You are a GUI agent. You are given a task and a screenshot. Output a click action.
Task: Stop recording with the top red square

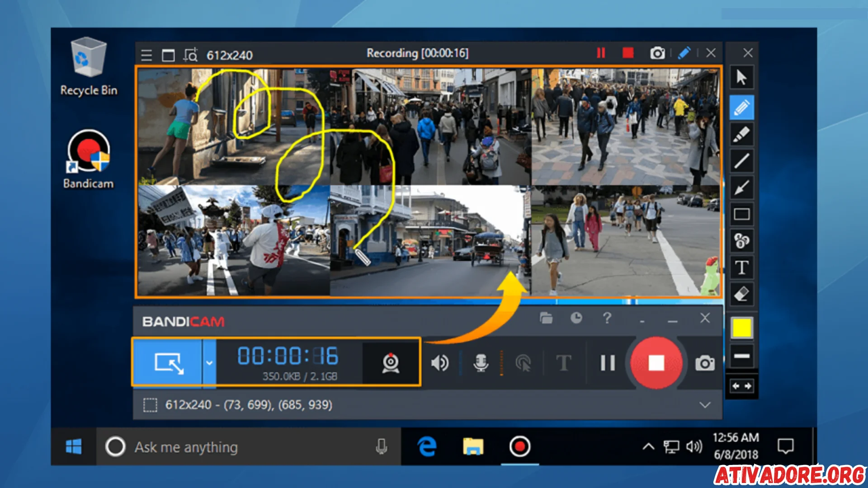(x=628, y=53)
